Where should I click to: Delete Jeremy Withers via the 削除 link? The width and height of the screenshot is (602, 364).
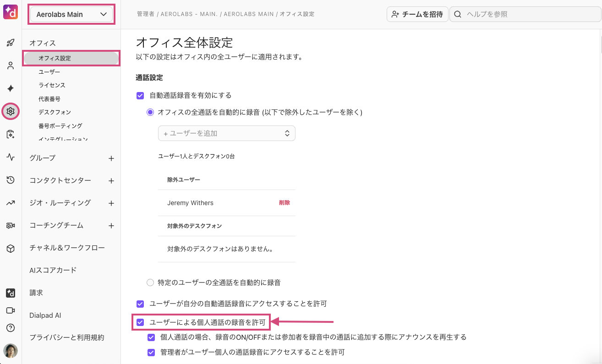click(284, 202)
